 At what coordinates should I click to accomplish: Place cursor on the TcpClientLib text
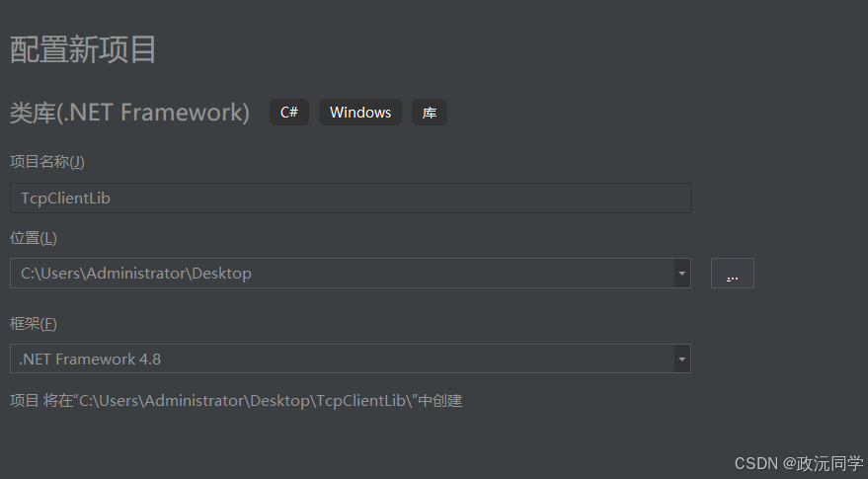[65, 199]
